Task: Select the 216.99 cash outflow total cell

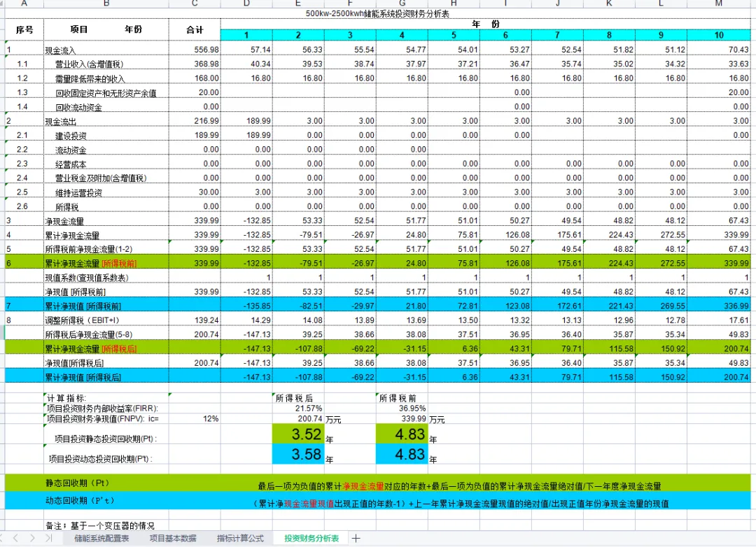Action: tap(195, 121)
